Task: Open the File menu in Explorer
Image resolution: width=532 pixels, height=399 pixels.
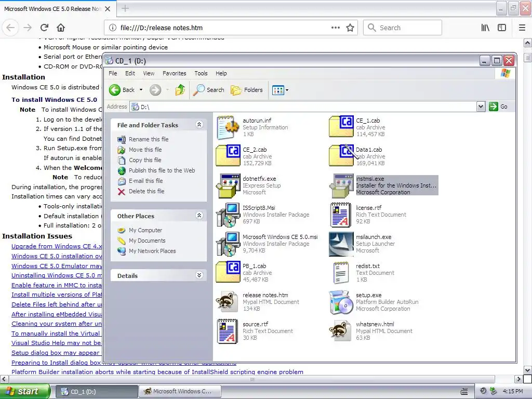Action: [x=113, y=73]
